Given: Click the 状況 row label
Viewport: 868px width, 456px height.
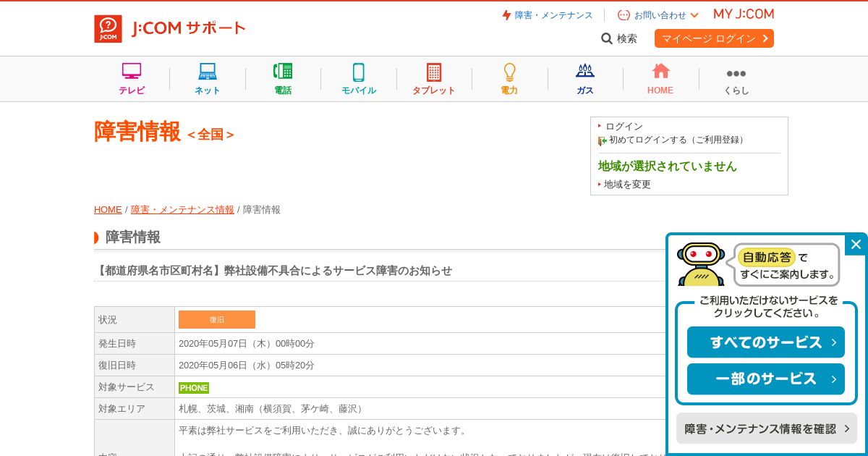Looking at the screenshot, I should click(x=108, y=319).
